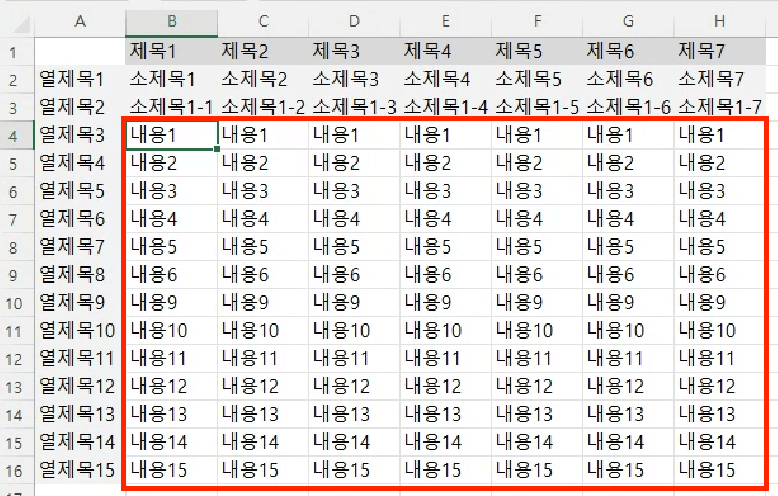Image resolution: width=778 pixels, height=496 pixels.
Task: Select column C header
Action: tap(263, 21)
